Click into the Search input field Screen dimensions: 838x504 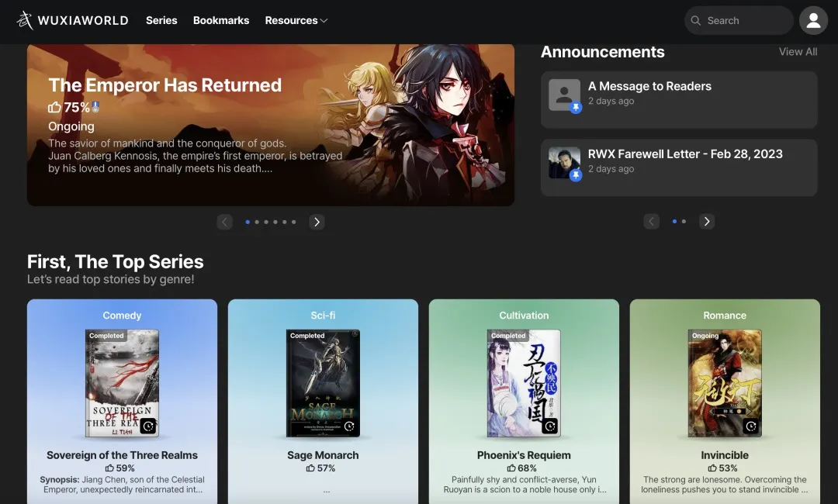pyautogui.click(x=745, y=21)
